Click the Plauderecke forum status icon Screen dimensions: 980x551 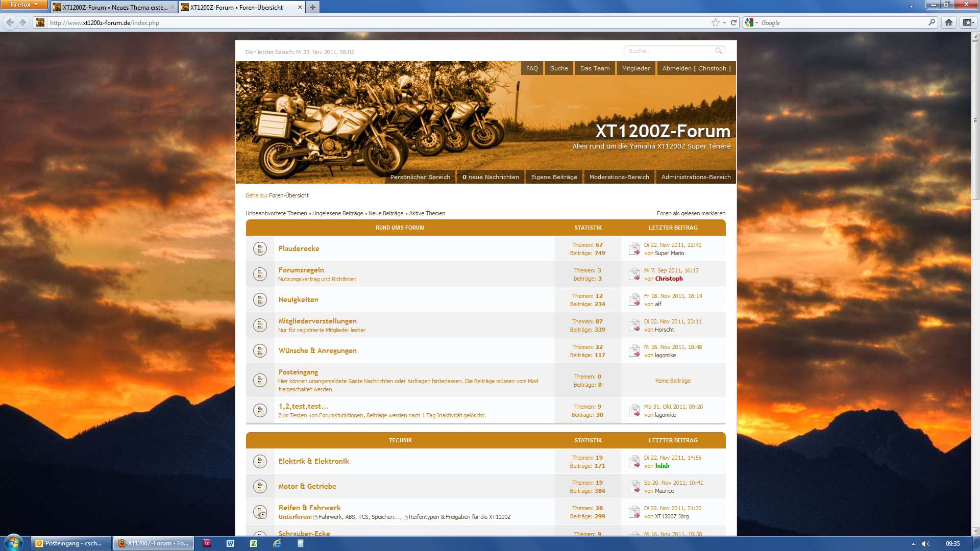pyautogui.click(x=260, y=248)
